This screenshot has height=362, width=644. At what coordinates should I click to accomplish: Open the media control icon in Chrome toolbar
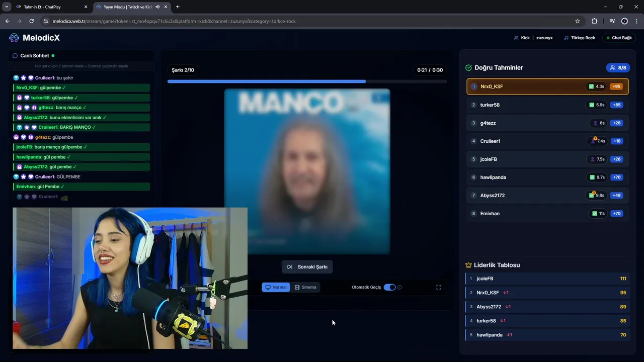tap(612, 21)
